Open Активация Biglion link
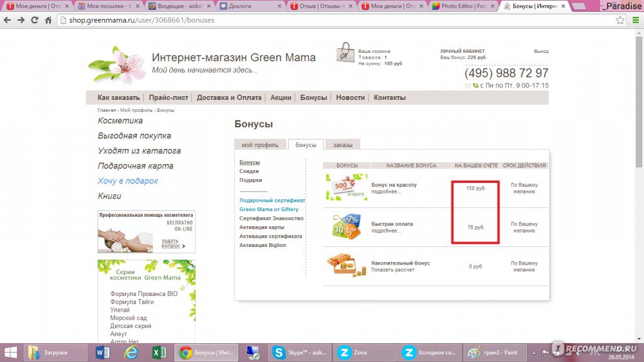Viewport: 644px width, 362px height. pyautogui.click(x=263, y=246)
